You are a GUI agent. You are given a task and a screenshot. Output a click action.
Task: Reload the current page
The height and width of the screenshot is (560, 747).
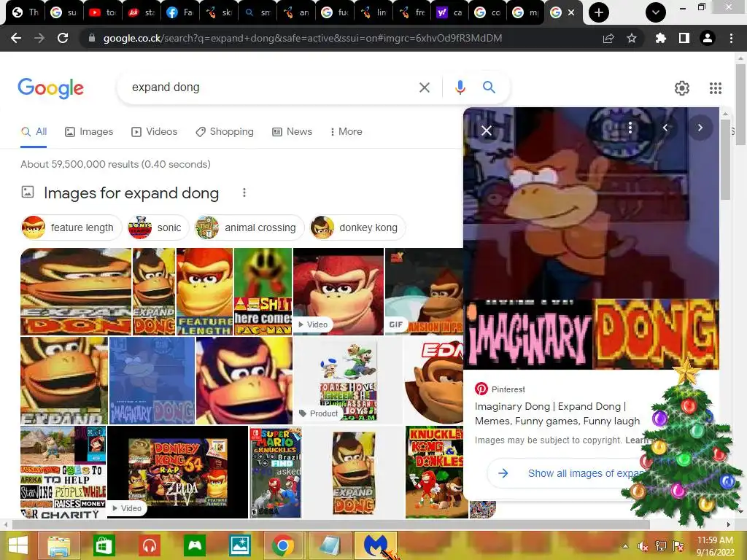tap(63, 38)
